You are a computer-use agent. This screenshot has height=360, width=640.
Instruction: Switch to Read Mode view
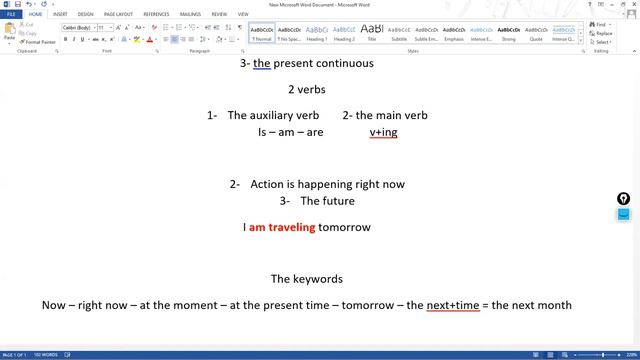coord(536,355)
